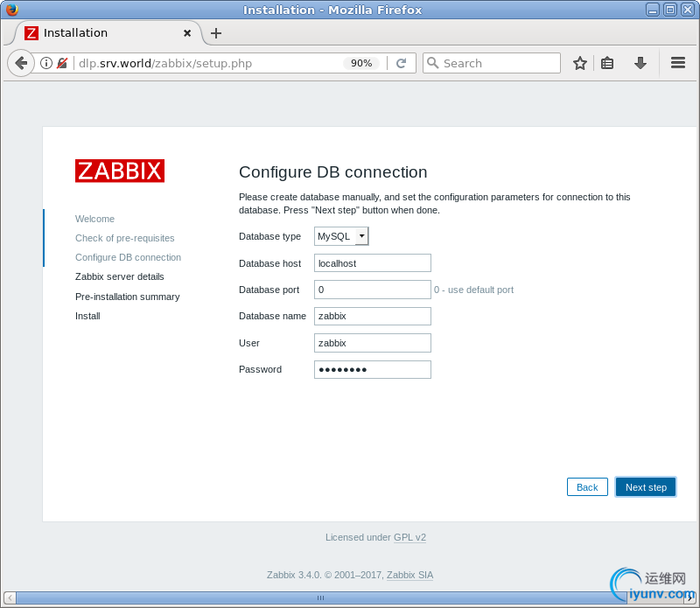700x608 pixels.
Task: Open the GPL v2 license link
Action: point(409,537)
